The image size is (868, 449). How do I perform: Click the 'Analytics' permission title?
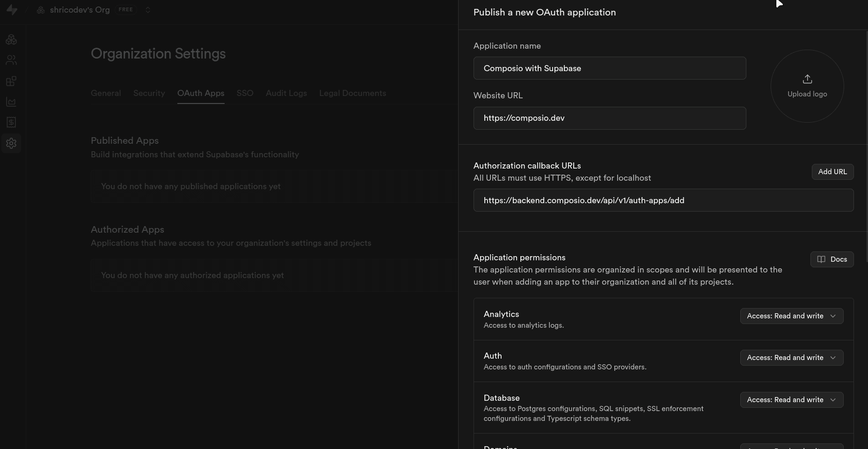[x=501, y=314]
